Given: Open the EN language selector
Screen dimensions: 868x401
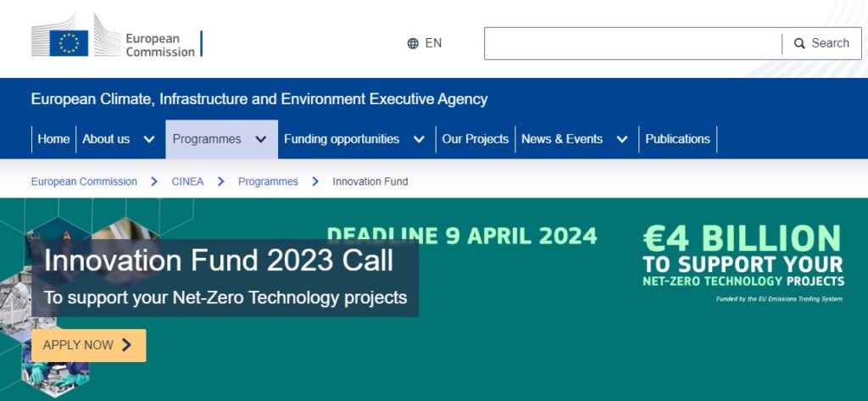Looking at the screenshot, I should [425, 43].
